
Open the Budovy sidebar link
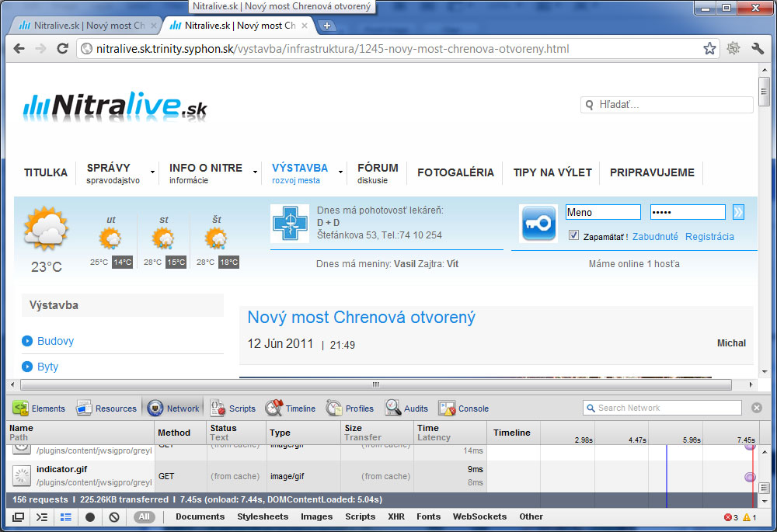[55, 341]
